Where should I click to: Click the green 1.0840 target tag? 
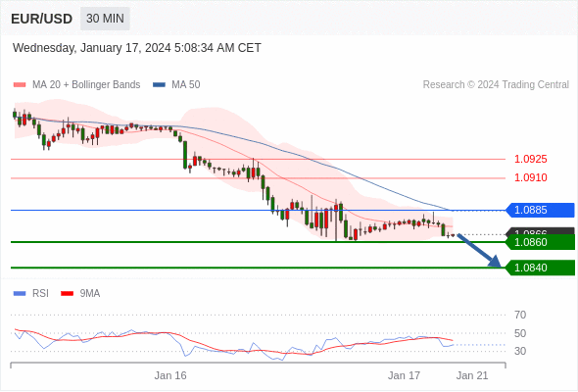point(540,268)
